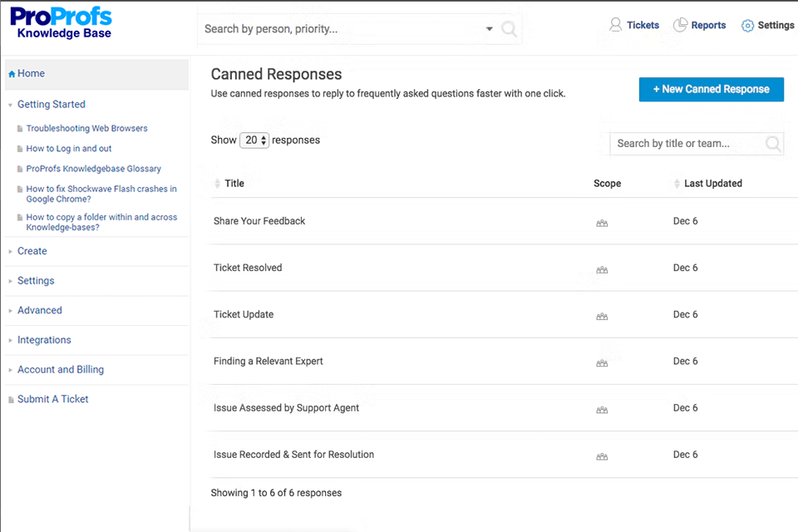This screenshot has width=798, height=532.
Task: Open Submit A Ticket page
Action: 53,399
